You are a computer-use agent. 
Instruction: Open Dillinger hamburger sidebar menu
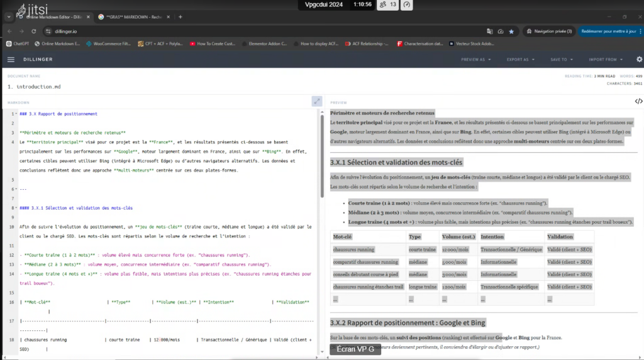pos(11,60)
